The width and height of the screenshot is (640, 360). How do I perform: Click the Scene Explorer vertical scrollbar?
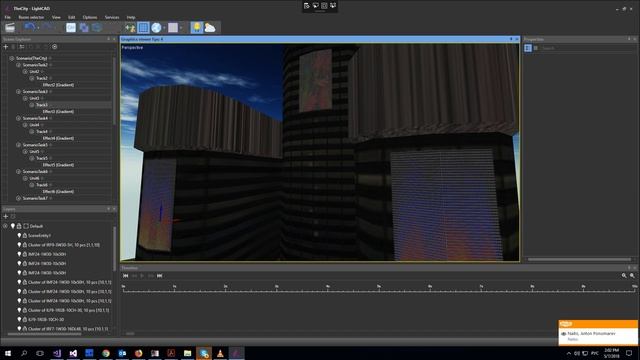(115, 92)
